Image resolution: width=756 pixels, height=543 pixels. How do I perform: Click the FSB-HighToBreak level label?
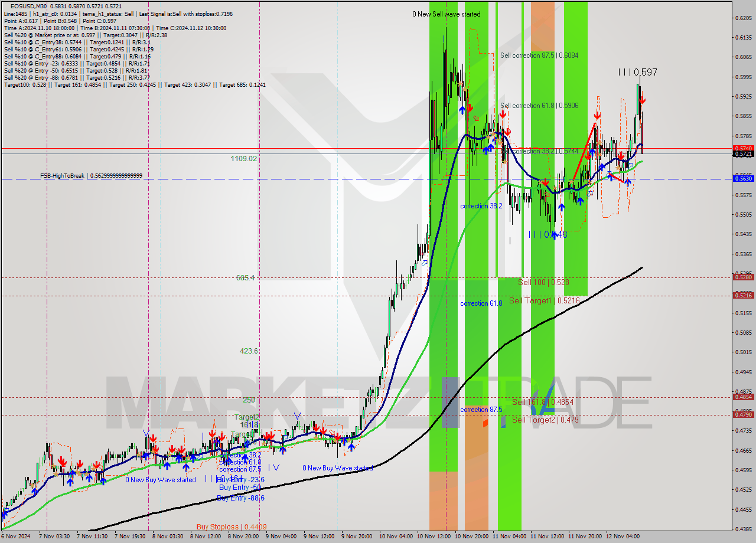[91, 176]
